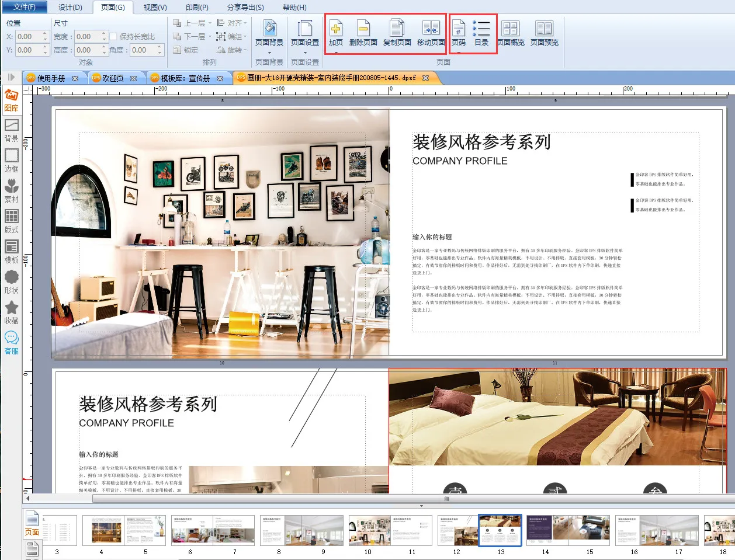This screenshot has height=560, width=735.
Task: Click the 锁定 lock icon
Action: pos(177,50)
